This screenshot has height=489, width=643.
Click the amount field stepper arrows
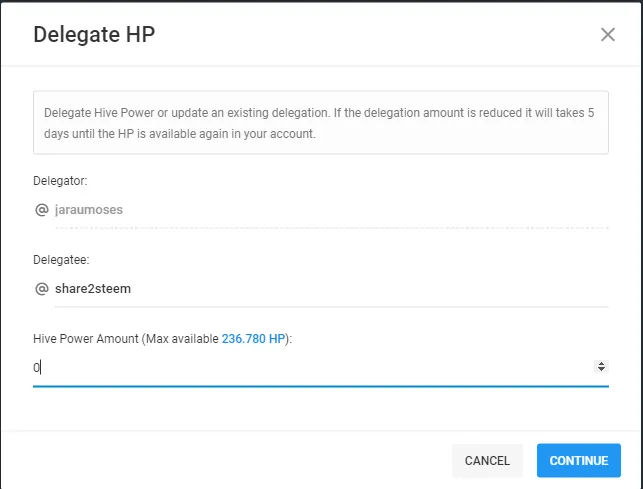pyautogui.click(x=601, y=366)
